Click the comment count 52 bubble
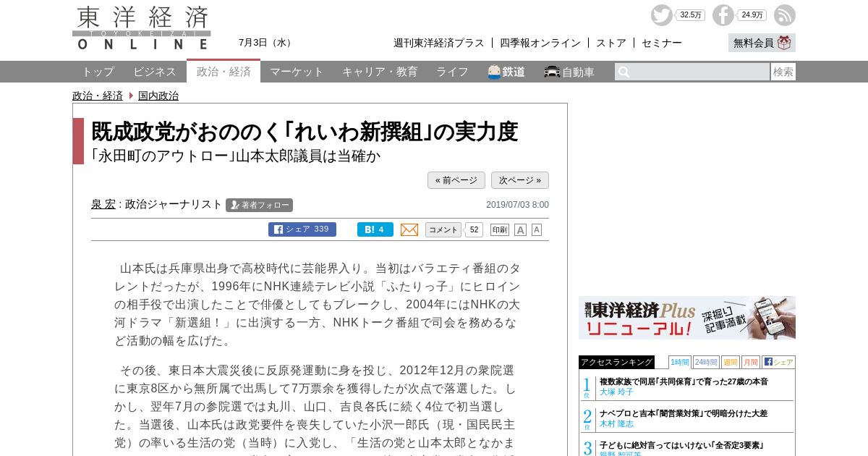The image size is (868, 456). (474, 229)
